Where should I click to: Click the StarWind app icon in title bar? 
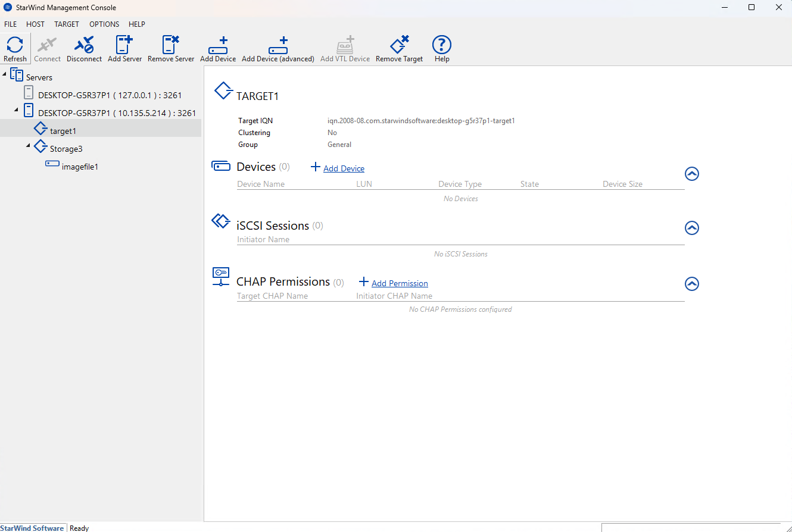[8, 8]
